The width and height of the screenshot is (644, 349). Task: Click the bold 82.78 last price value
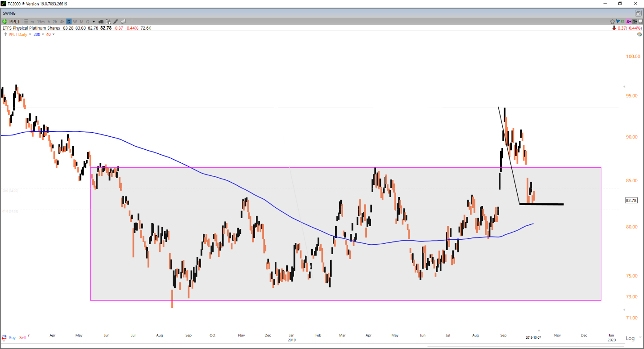click(106, 28)
